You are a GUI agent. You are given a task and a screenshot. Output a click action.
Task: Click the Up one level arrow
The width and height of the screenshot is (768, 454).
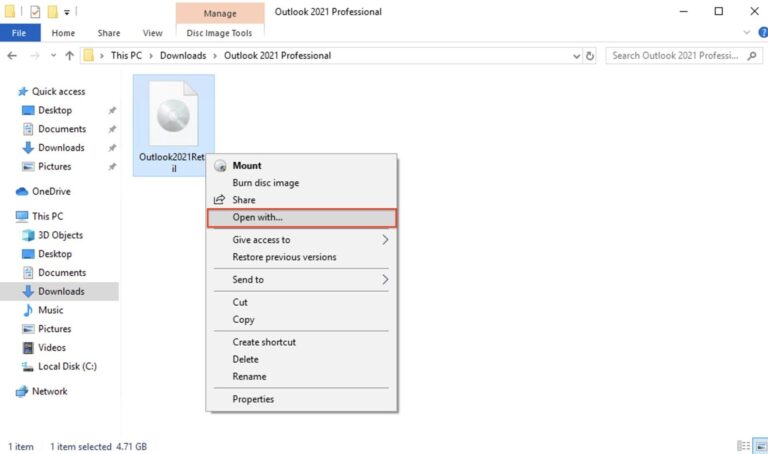pos(70,56)
